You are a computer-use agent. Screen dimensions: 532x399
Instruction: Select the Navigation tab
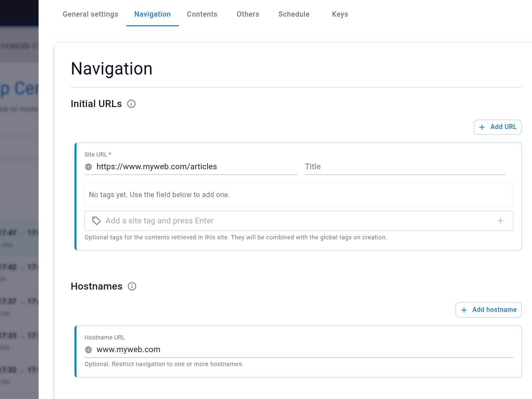[153, 14]
